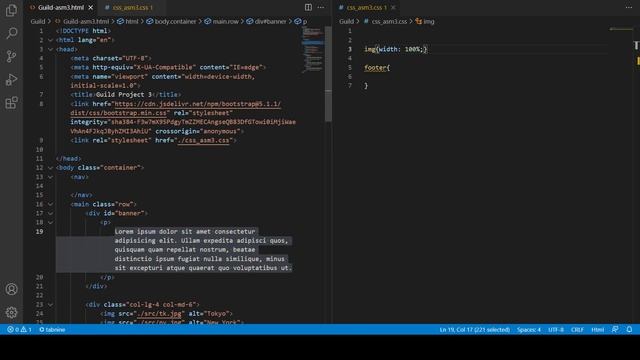Click Guild Project 3 title text
The image size is (640, 360).
point(124,95)
